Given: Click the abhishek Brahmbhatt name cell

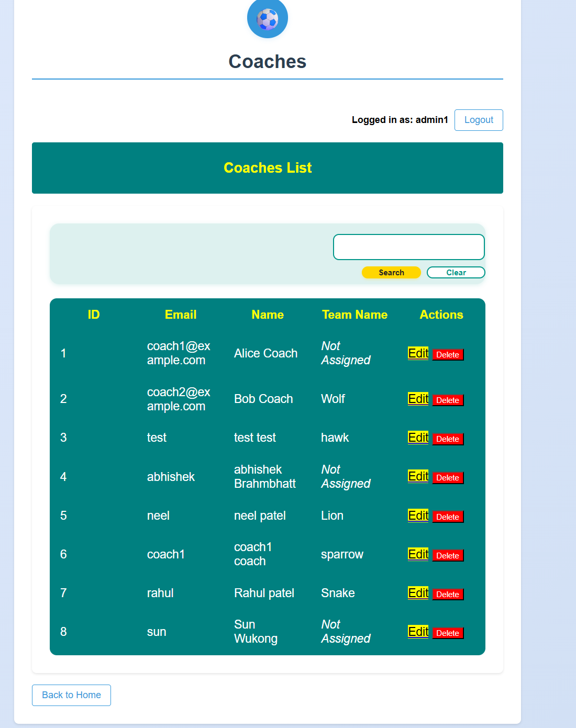Looking at the screenshot, I should (265, 476).
